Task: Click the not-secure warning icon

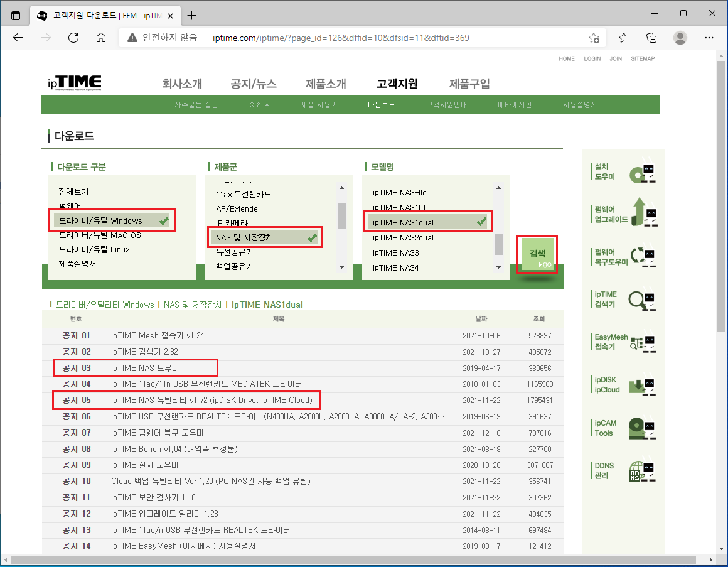Action: (x=132, y=38)
